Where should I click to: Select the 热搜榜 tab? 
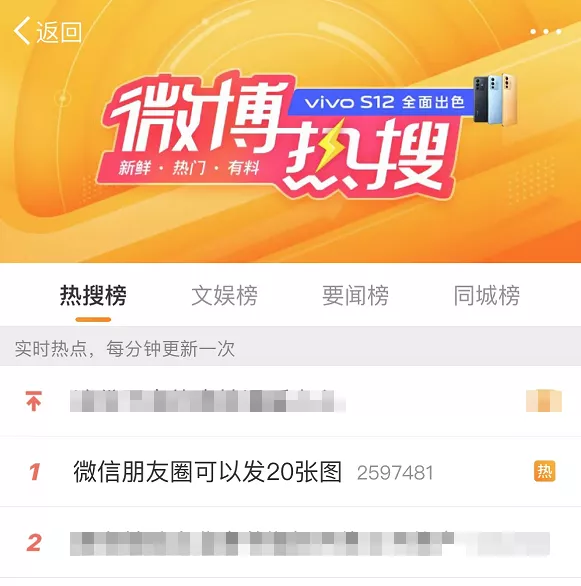point(93,295)
